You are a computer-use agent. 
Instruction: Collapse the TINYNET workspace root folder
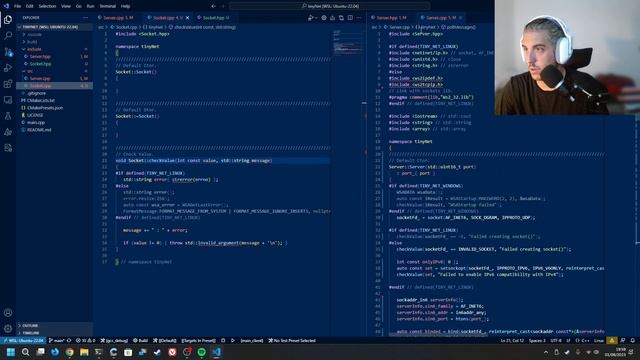point(54,27)
